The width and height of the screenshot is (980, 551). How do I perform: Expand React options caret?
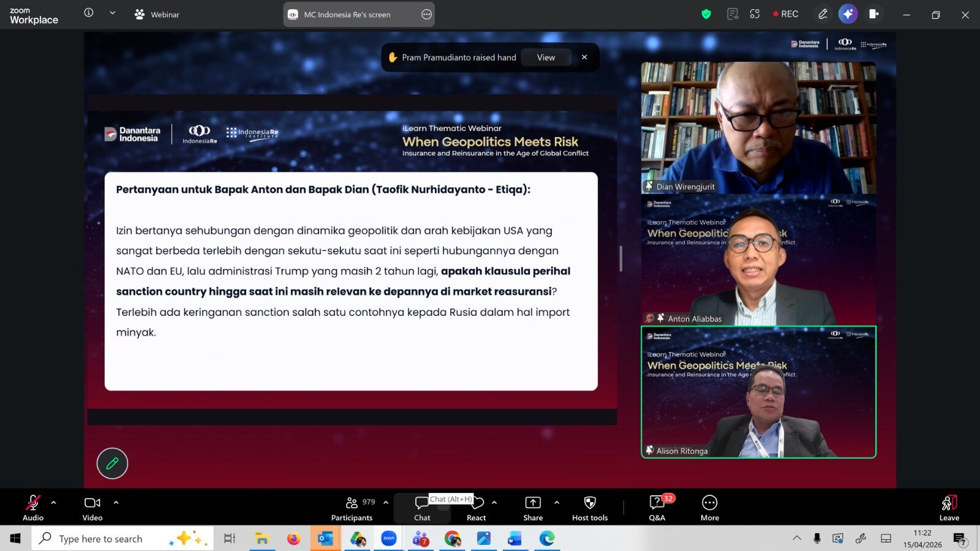494,503
